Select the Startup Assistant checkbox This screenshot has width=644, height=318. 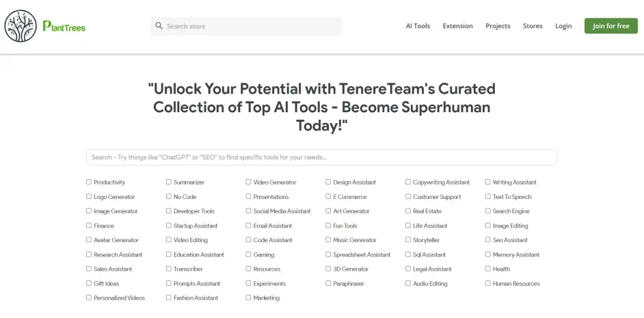169,225
